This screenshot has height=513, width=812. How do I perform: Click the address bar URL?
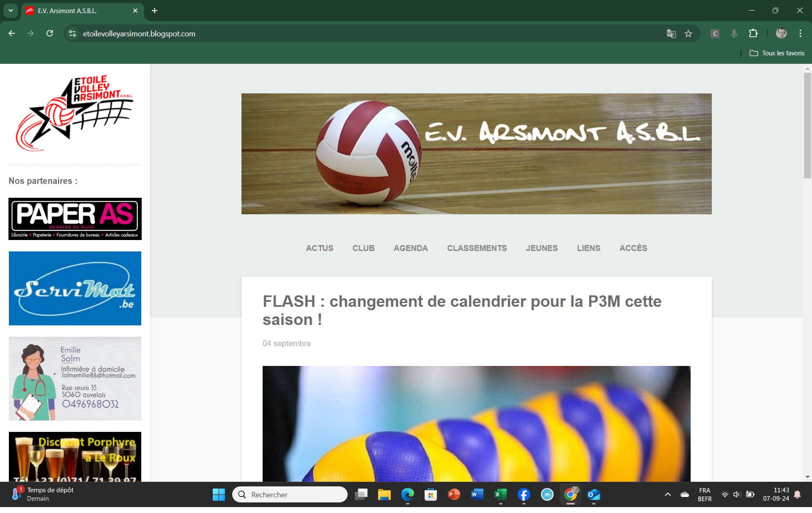click(x=139, y=34)
